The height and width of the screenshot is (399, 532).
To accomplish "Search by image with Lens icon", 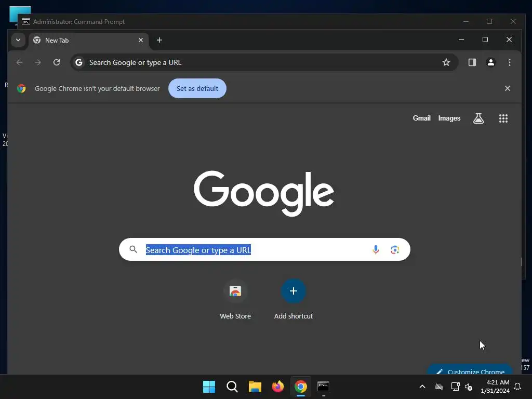I will coord(395,250).
